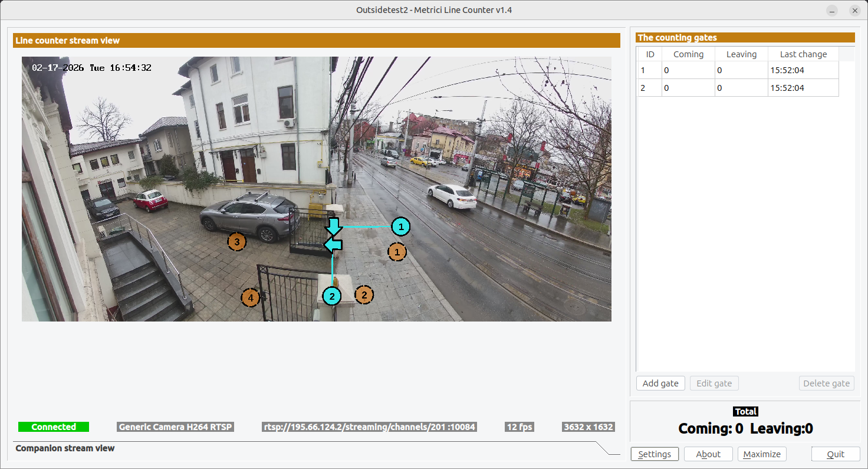Click gate 1 Leaving value cell
The width and height of the screenshot is (868, 469).
tap(741, 70)
